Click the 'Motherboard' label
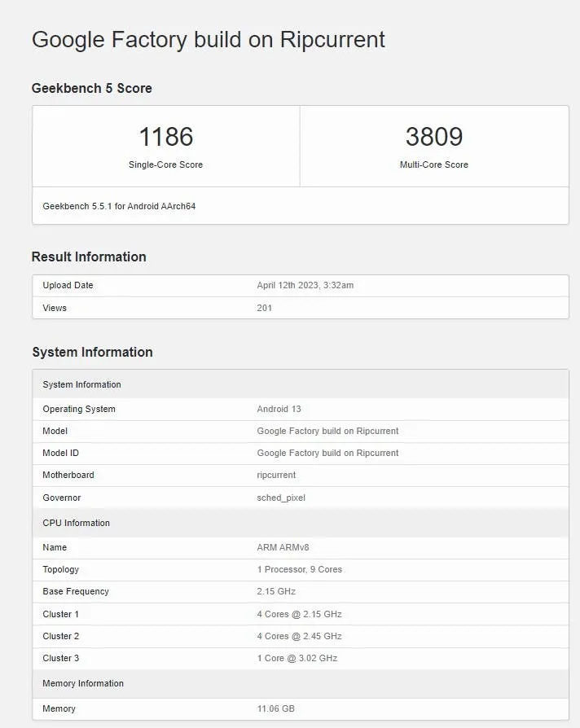This screenshot has height=728, width=580. (68, 475)
